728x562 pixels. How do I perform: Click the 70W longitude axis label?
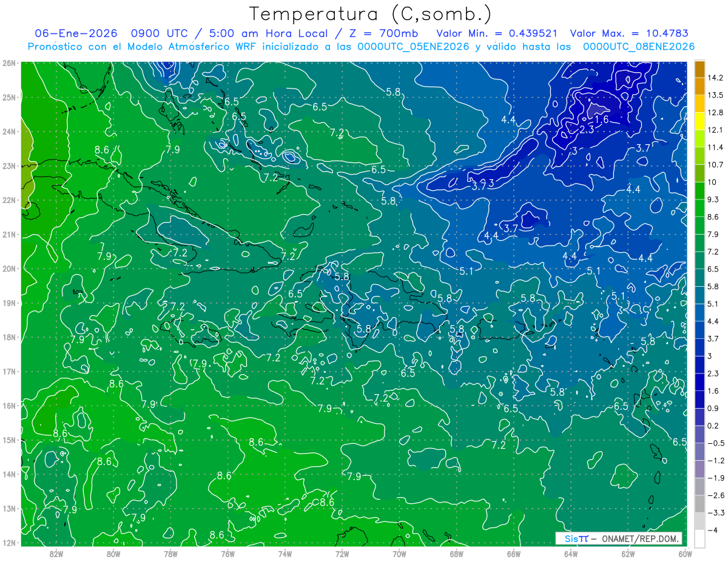tap(399, 554)
